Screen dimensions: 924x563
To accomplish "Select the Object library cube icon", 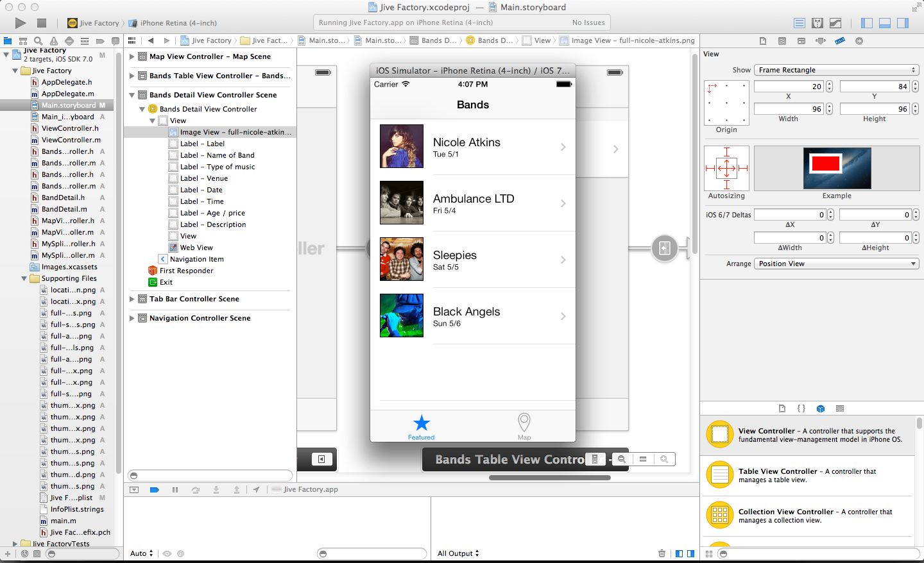I will (x=821, y=408).
